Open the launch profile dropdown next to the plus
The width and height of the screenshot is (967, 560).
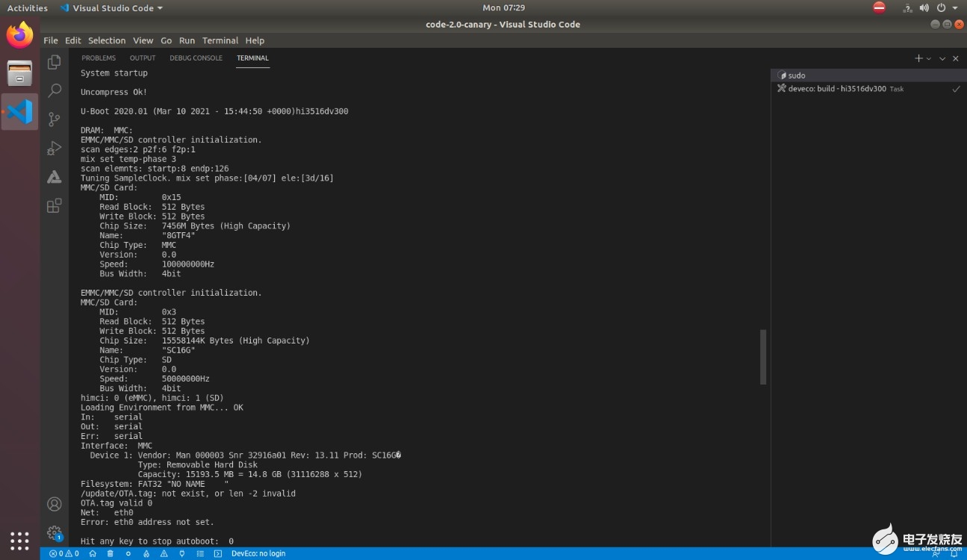click(x=929, y=58)
